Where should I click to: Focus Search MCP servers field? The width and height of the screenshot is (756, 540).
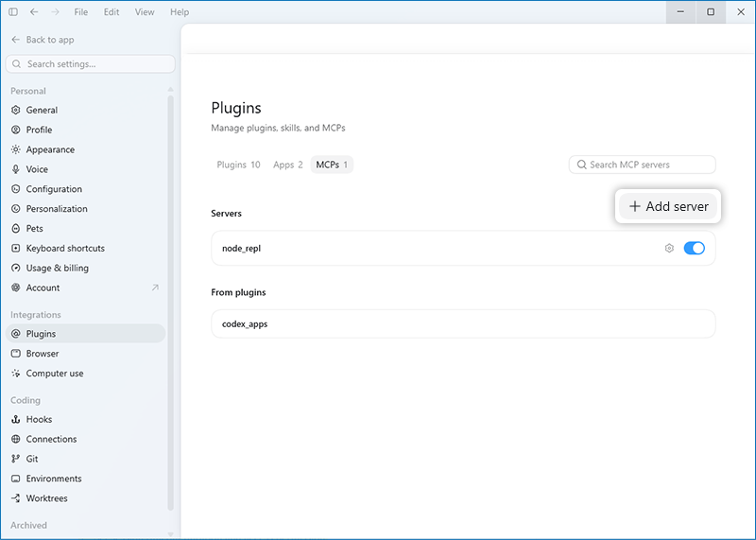coord(643,165)
